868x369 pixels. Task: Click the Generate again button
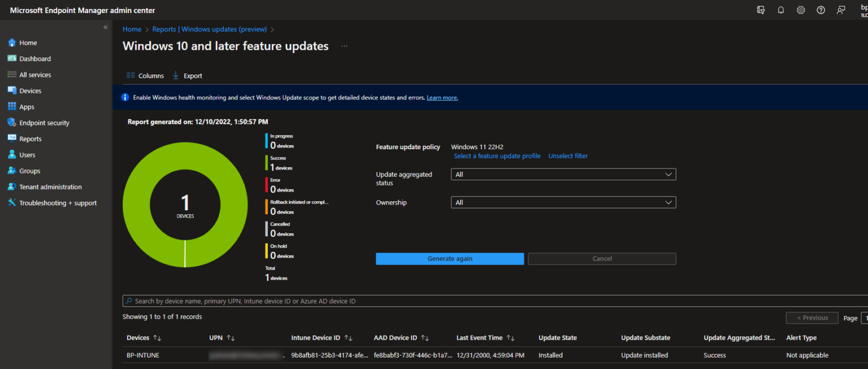(449, 258)
